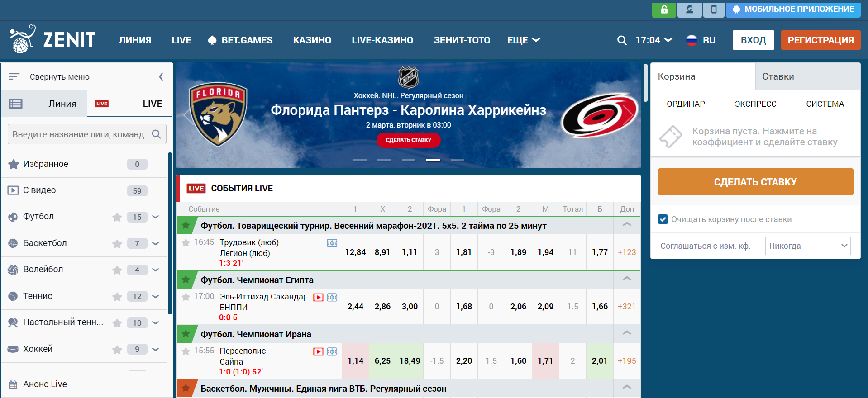Open the ЕЩЕ menu dropdown
Viewport: 868px width, 398px height.
[524, 40]
